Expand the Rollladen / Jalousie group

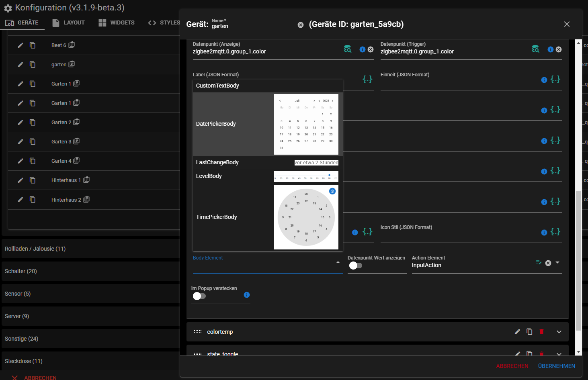(91, 249)
